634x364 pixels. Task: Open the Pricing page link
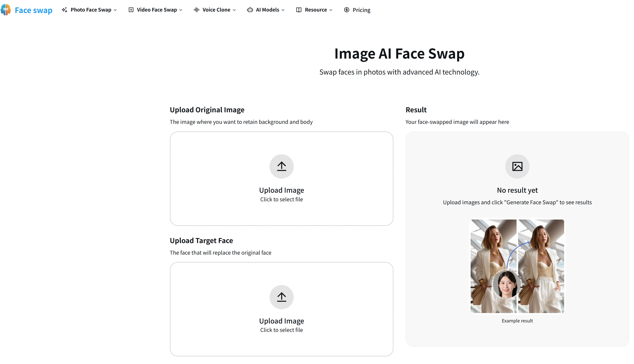pyautogui.click(x=361, y=10)
